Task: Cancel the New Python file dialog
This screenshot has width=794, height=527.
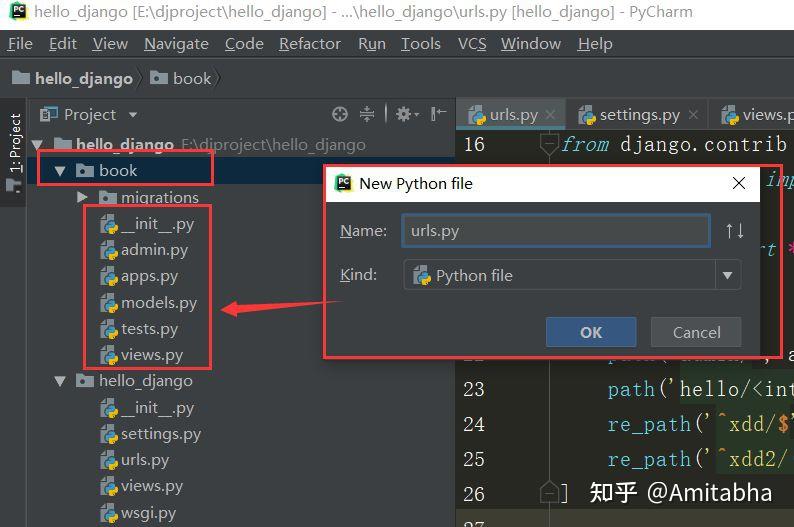Action: tap(696, 332)
